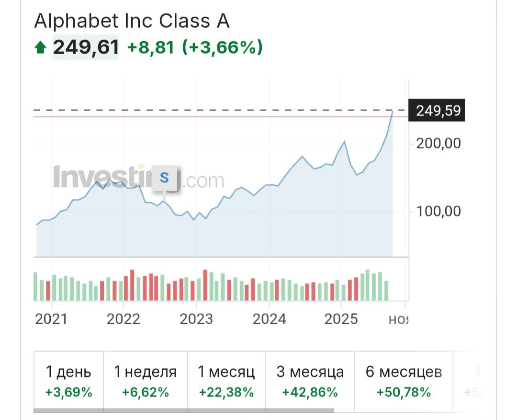
Task: Click the 2021 year label on the axis
Action: coord(51,319)
